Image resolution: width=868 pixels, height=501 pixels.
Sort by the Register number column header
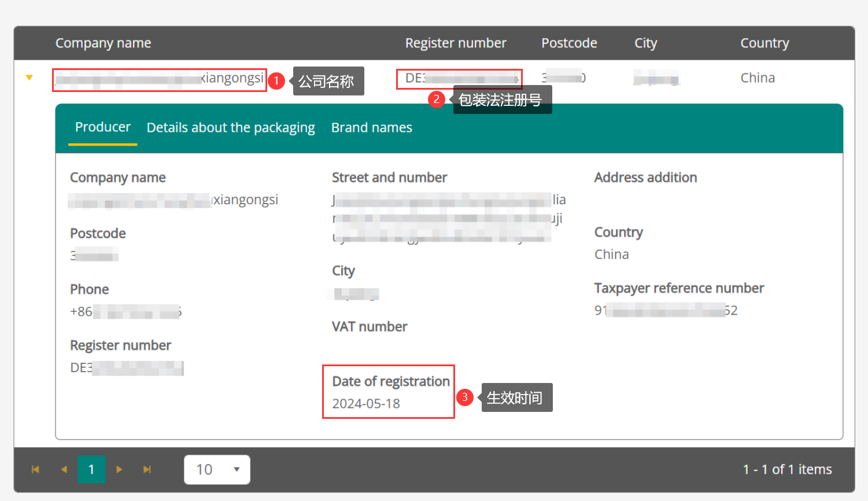455,43
